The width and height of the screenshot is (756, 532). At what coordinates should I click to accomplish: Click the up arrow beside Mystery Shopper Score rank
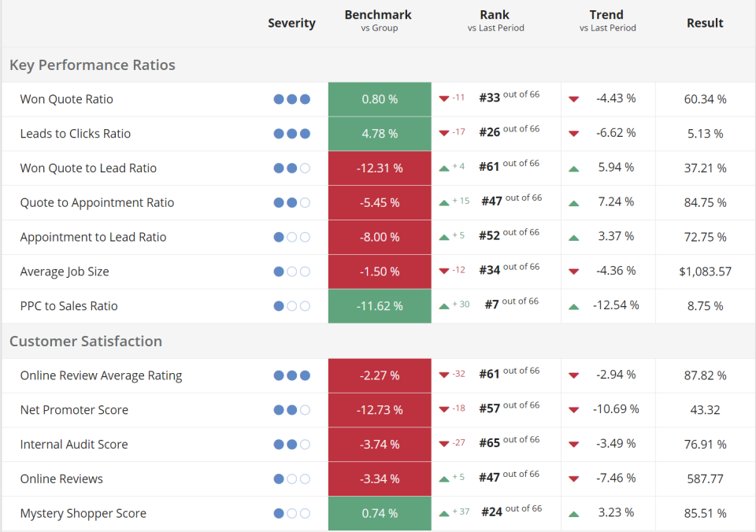tap(445, 512)
